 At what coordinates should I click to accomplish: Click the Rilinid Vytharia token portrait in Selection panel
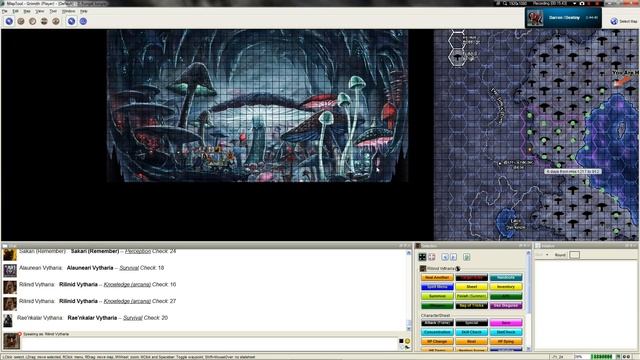(423, 269)
